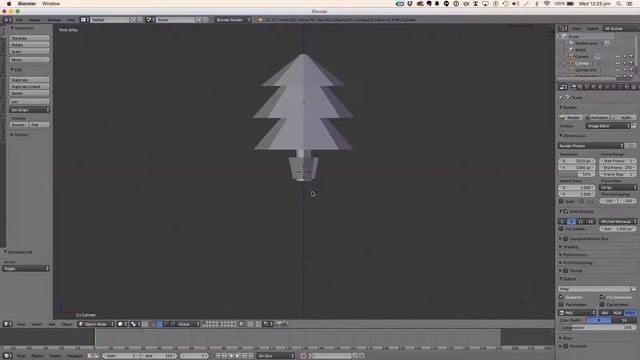Open the pivot point selector icon

coord(135,324)
